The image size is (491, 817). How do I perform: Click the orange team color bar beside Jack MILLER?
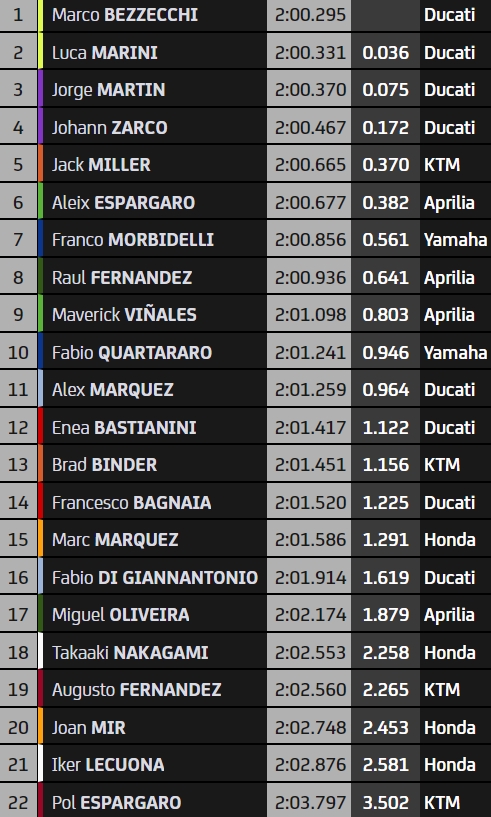pos(41,165)
